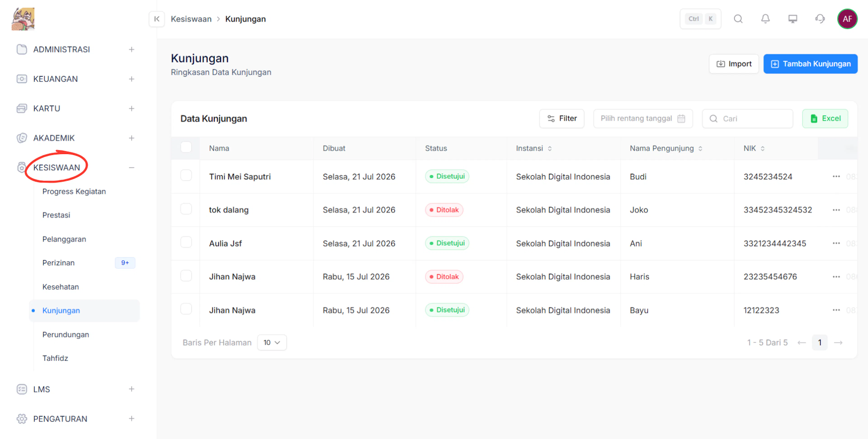Click the Pengaturan gear icon
The image size is (868, 439).
pos(21,419)
